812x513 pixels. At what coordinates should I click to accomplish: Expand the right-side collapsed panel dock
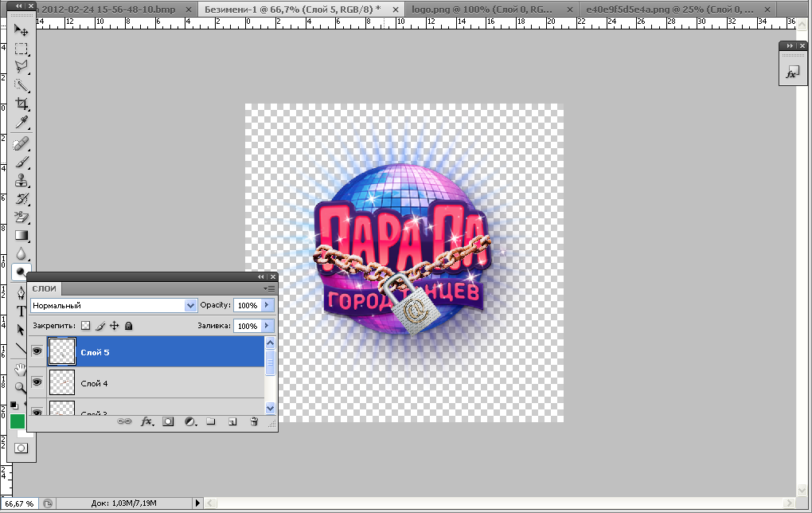point(789,45)
